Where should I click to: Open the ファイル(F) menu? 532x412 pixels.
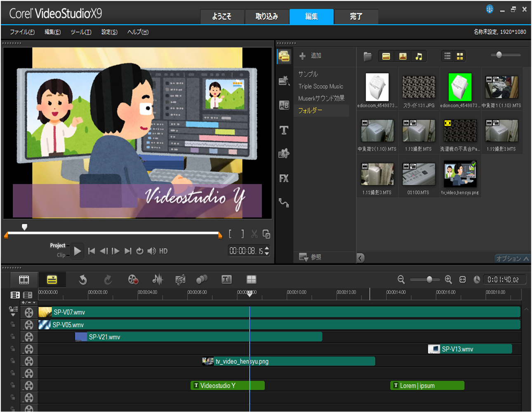tap(22, 32)
